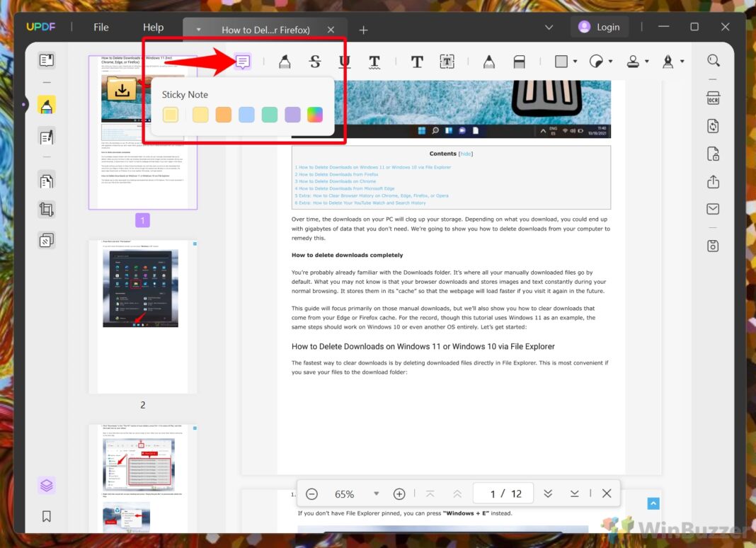Pick the Text Box tool
This screenshot has height=548, width=756.
coord(447,62)
